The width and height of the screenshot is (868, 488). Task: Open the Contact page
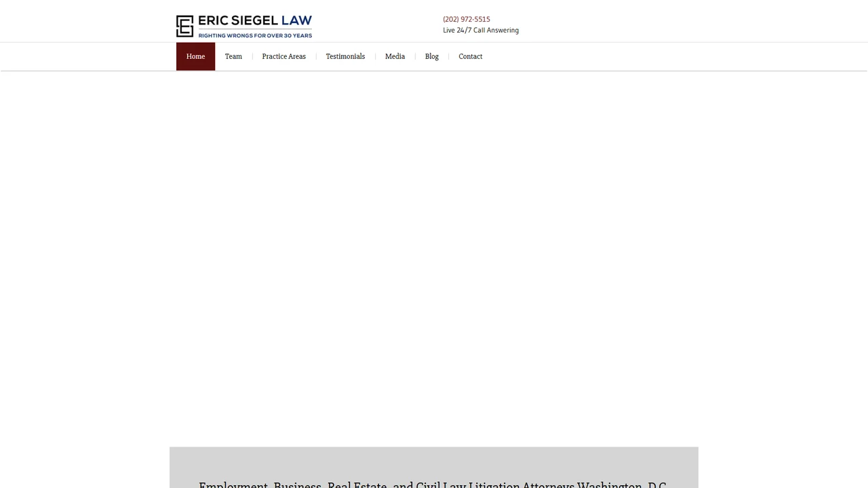[x=471, y=56]
